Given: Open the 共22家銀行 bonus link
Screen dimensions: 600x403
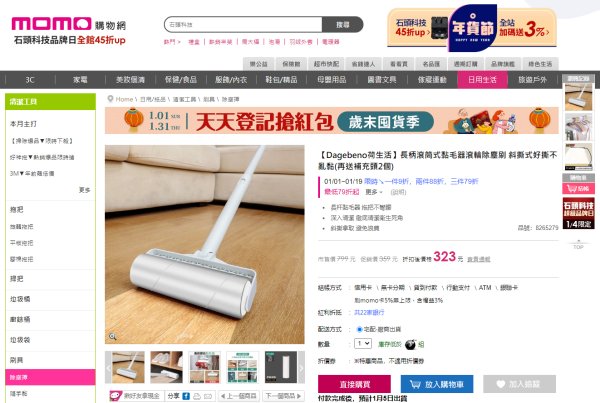Looking at the screenshot, I should 369,312.
